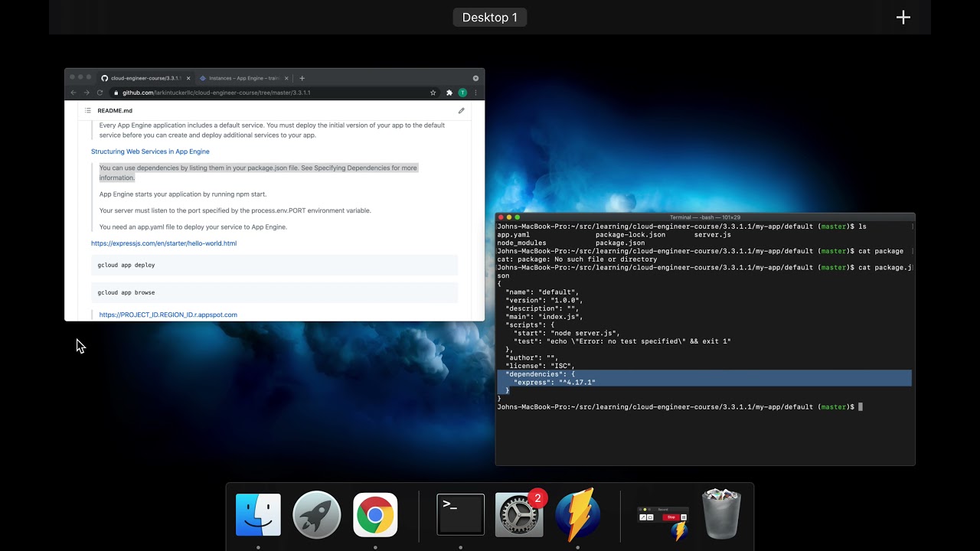Open Google Chrome from the Dock
Image resolution: width=980 pixels, height=551 pixels.
click(x=375, y=514)
